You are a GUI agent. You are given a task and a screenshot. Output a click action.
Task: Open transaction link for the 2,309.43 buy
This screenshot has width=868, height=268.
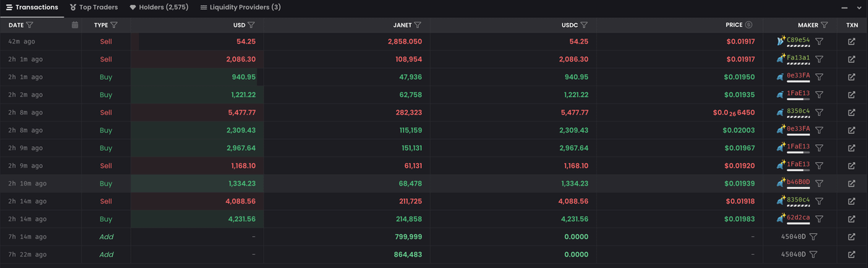851,130
